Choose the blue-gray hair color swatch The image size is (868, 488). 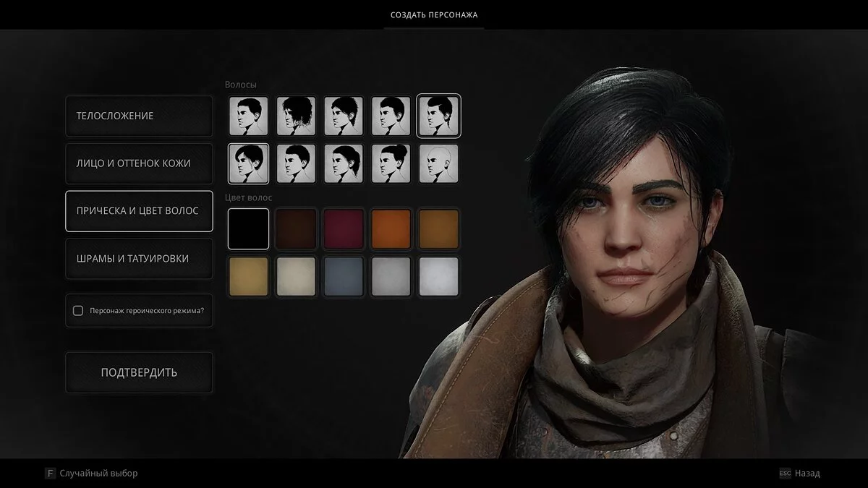(x=344, y=276)
